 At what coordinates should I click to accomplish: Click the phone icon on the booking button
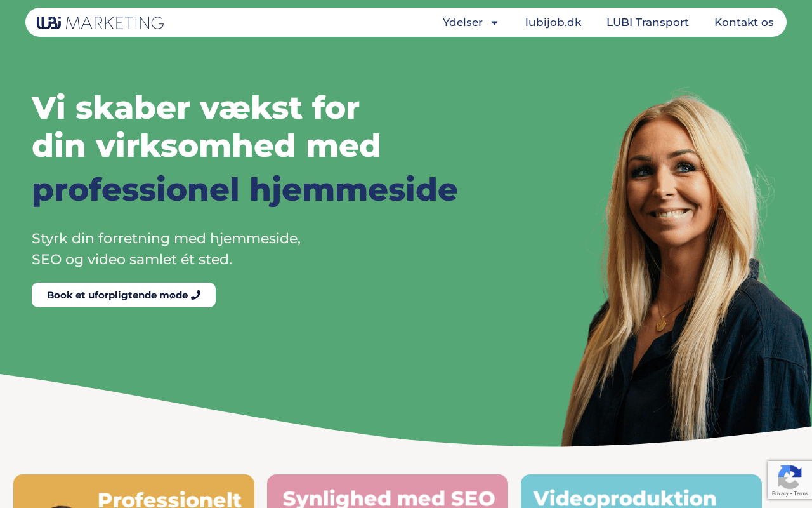195,295
